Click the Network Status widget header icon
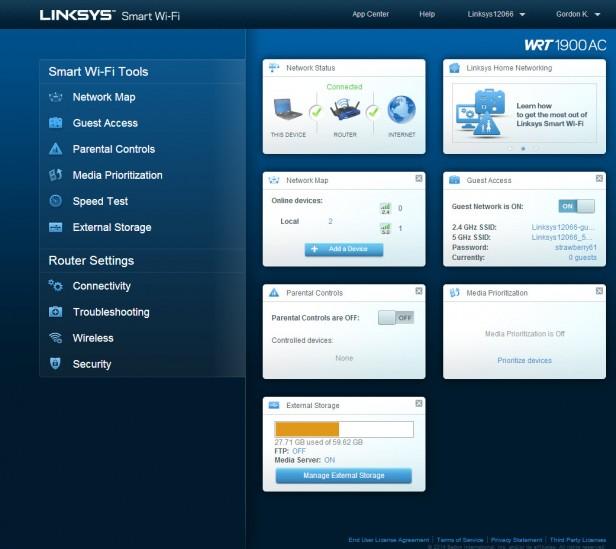616x549 pixels. pyautogui.click(x=274, y=68)
